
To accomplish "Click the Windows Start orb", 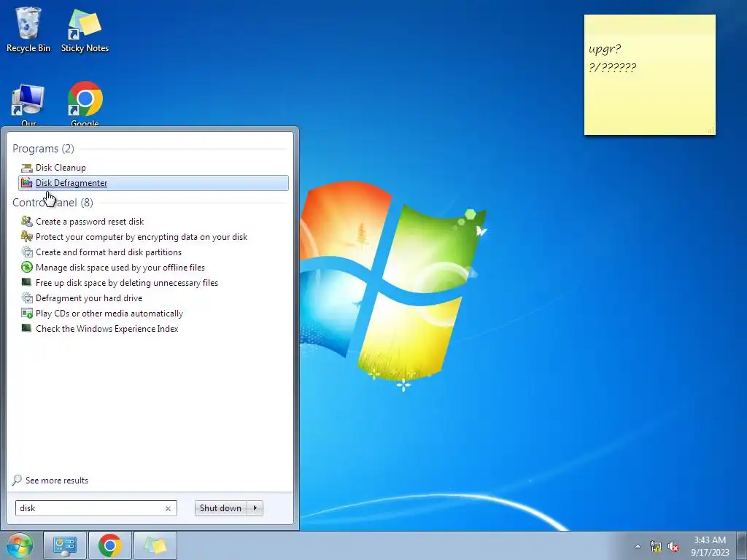I will coord(20,545).
